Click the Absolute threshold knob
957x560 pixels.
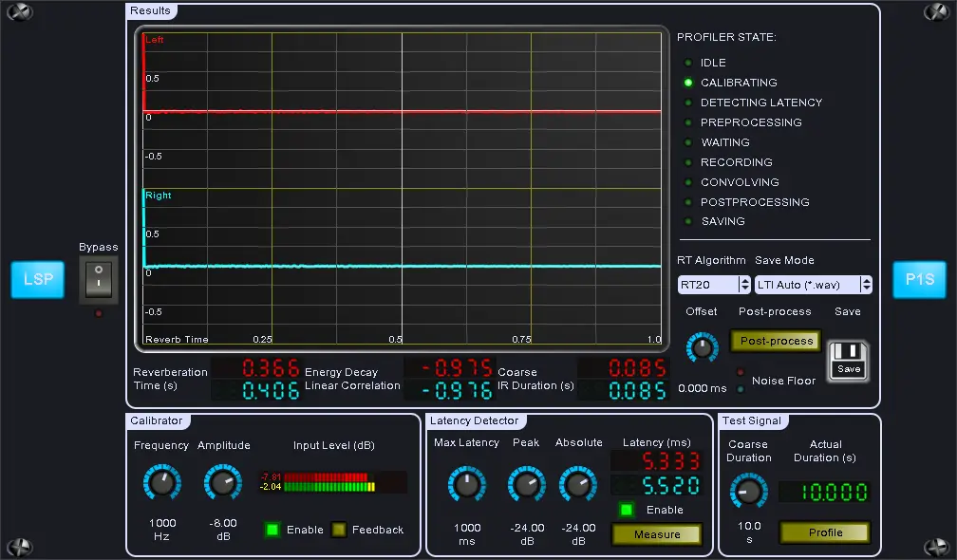click(578, 485)
